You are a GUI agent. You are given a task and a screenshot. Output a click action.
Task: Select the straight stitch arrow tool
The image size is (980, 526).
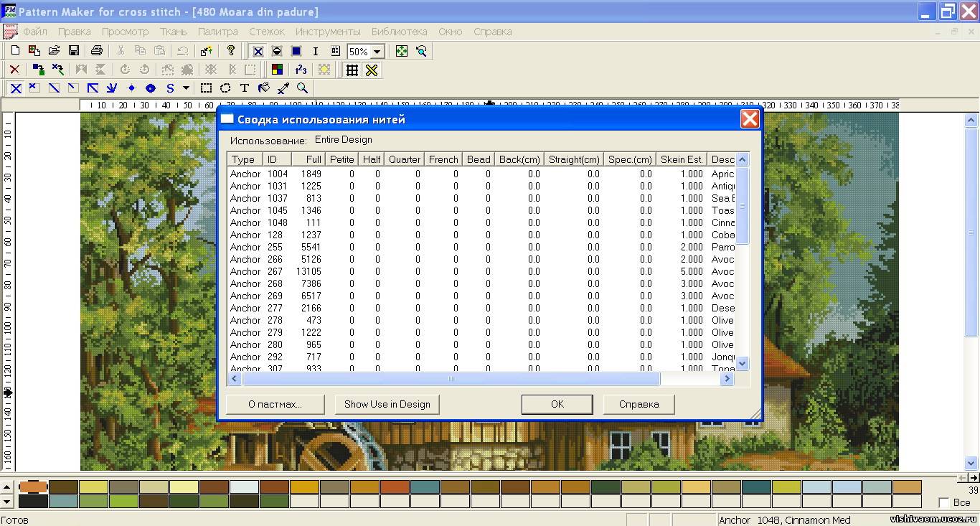point(112,88)
